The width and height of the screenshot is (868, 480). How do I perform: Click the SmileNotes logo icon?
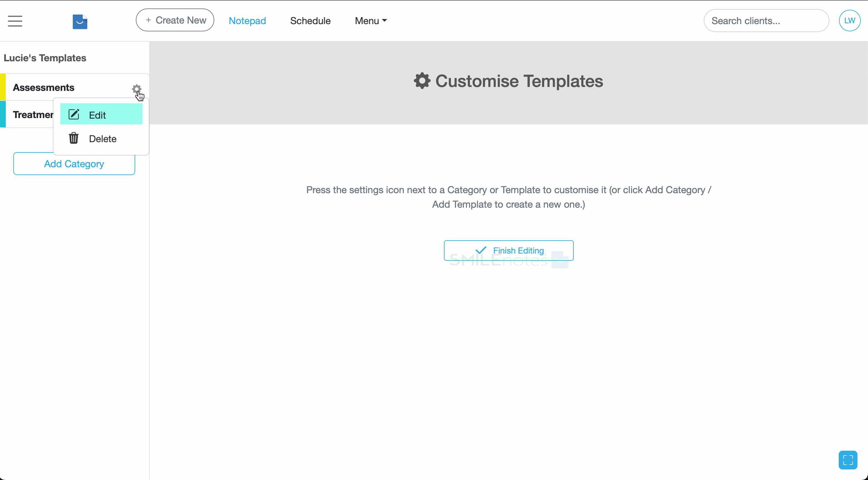(x=80, y=21)
